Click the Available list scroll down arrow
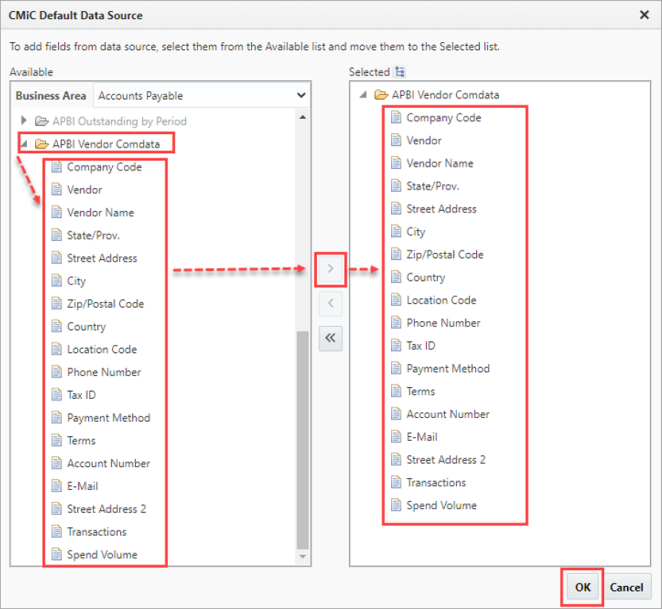 pyautogui.click(x=303, y=557)
